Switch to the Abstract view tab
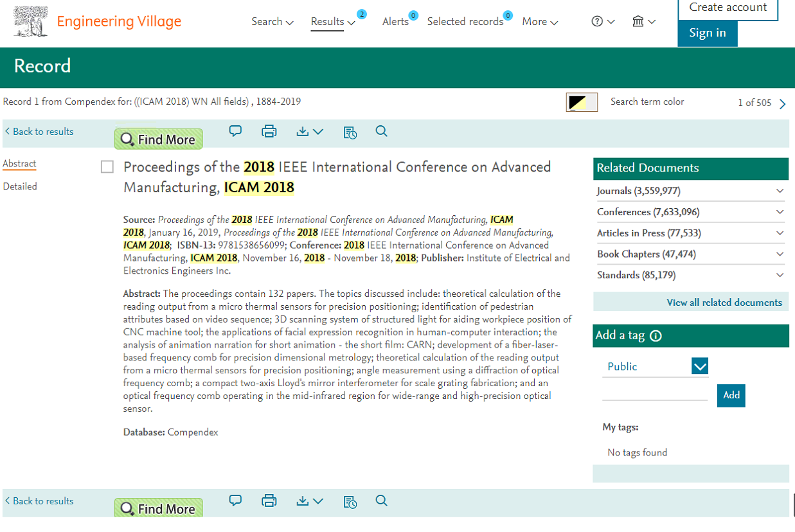This screenshot has width=795, height=532. 19,164
